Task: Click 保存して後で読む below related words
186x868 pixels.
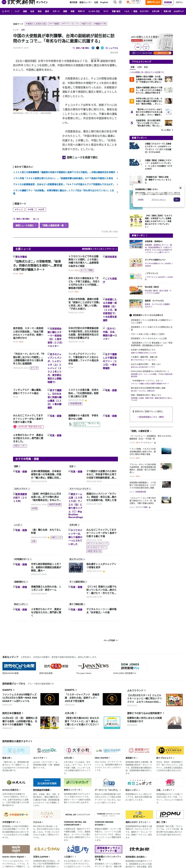Action: [22, 219]
